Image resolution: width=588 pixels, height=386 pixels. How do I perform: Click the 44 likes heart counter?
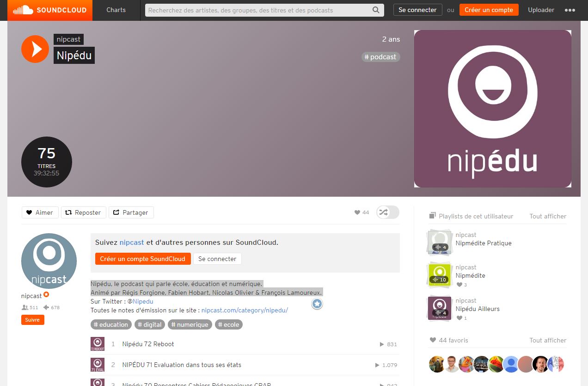[361, 212]
